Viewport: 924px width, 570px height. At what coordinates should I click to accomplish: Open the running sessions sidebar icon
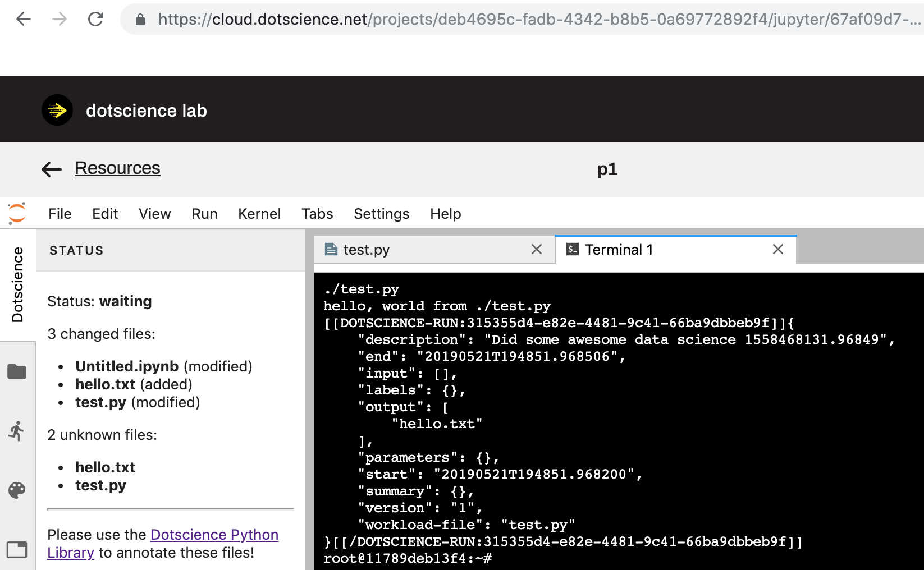(x=17, y=431)
